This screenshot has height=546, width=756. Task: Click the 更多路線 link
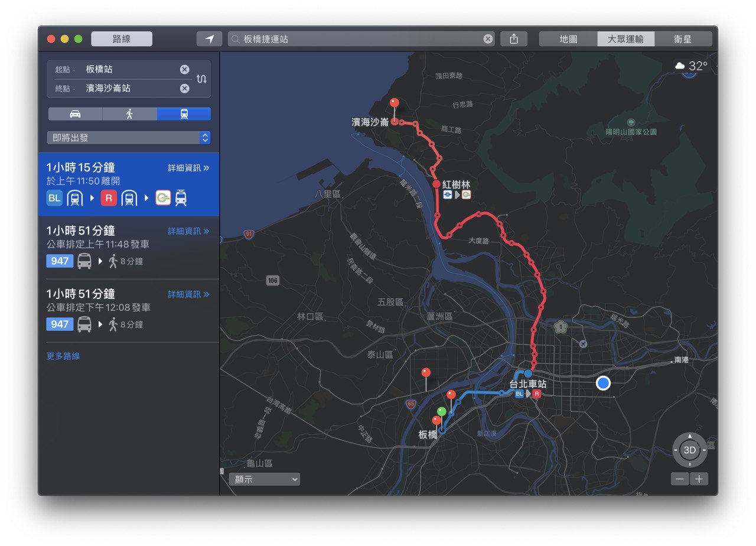click(x=63, y=356)
